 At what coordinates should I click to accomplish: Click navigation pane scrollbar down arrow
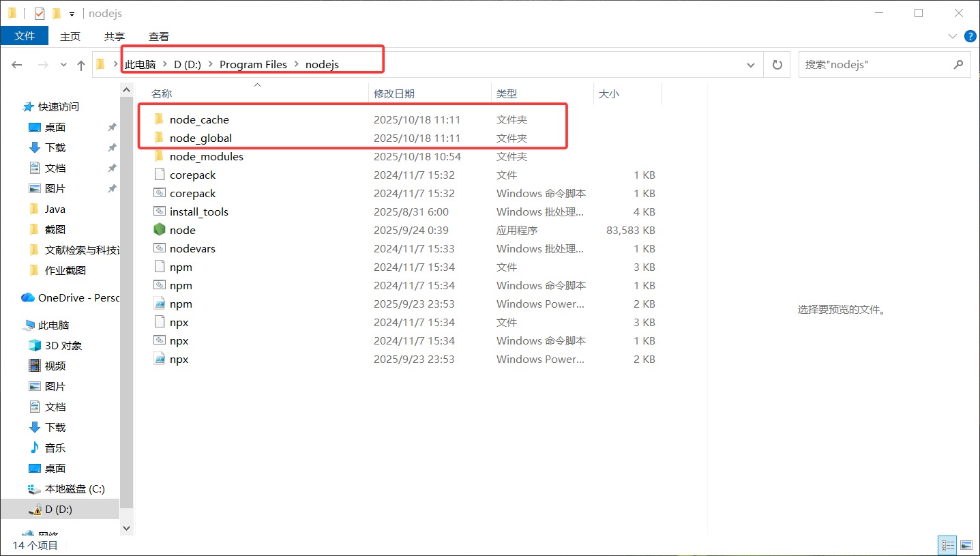[x=127, y=527]
